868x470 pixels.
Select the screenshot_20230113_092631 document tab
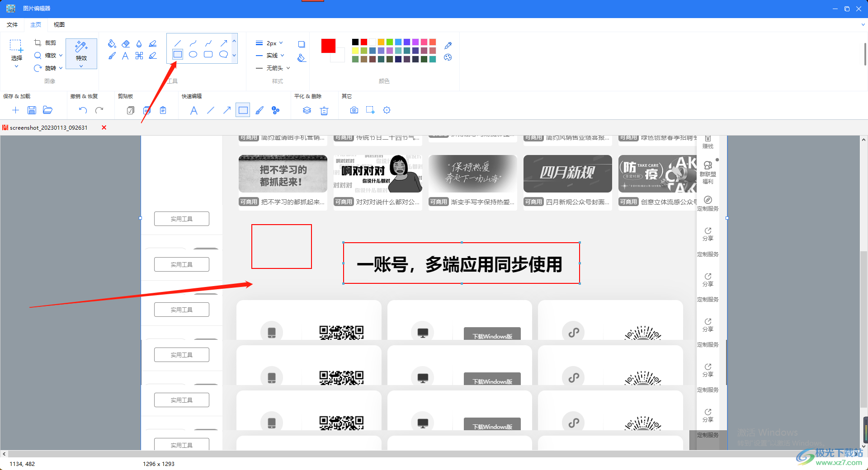pyautogui.click(x=48, y=128)
